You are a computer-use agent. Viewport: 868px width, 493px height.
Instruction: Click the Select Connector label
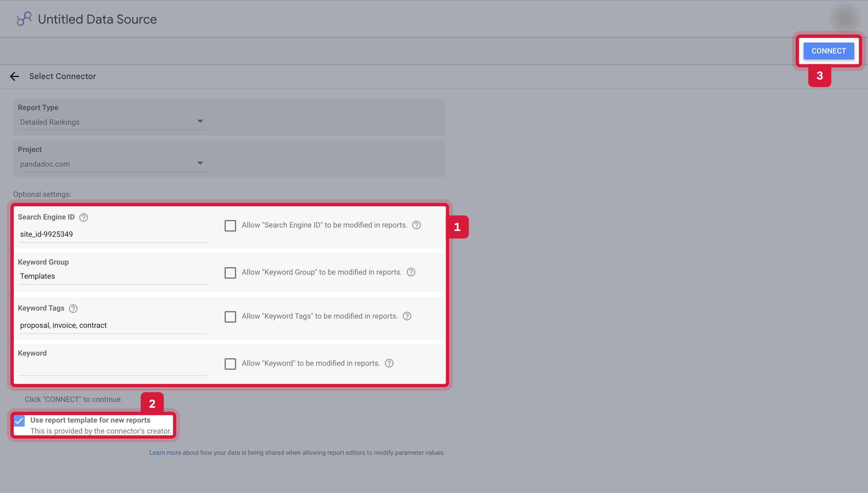coord(63,76)
